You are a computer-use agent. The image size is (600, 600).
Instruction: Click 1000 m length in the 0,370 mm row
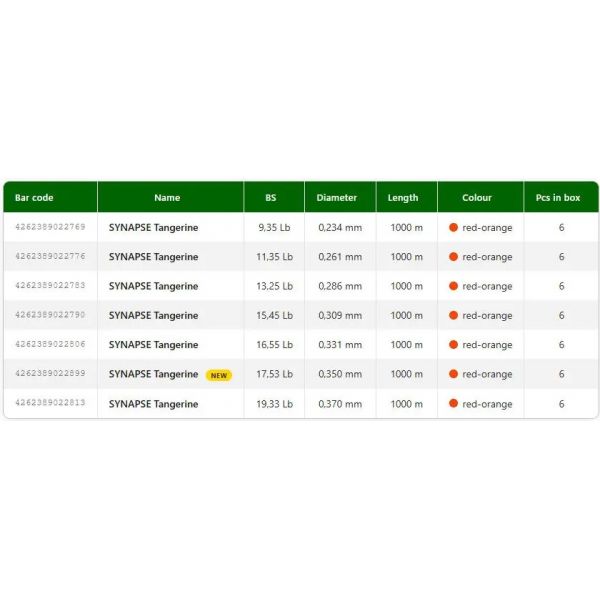click(x=407, y=404)
